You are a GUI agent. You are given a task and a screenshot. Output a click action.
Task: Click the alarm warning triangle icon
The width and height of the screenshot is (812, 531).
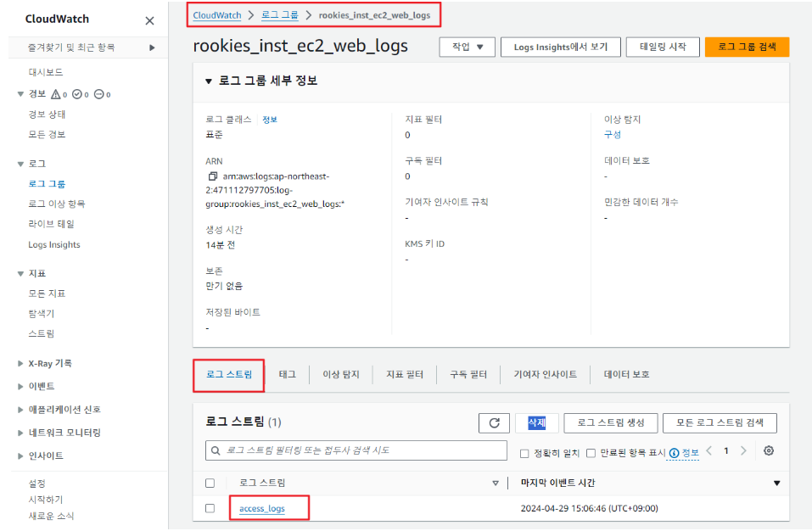pos(56,94)
